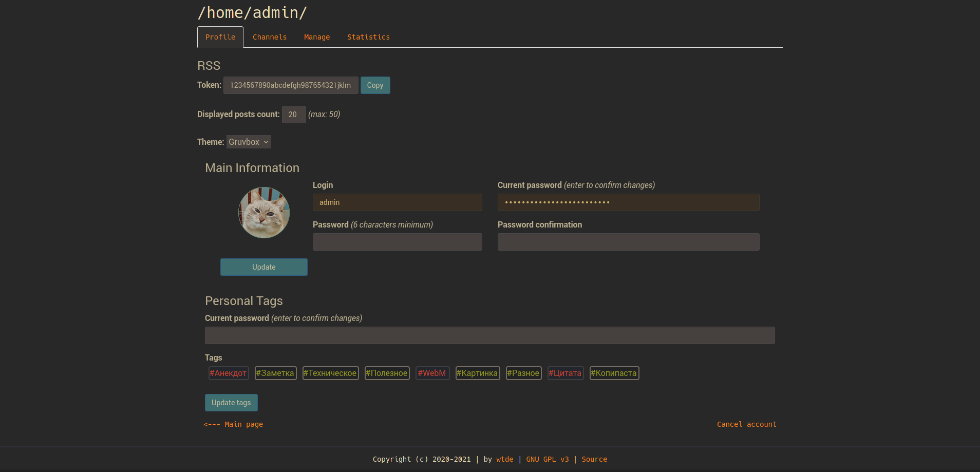Open the Theme dropdown showing Gruvbox
Image resolution: width=980 pixels, height=472 pixels.
click(249, 142)
